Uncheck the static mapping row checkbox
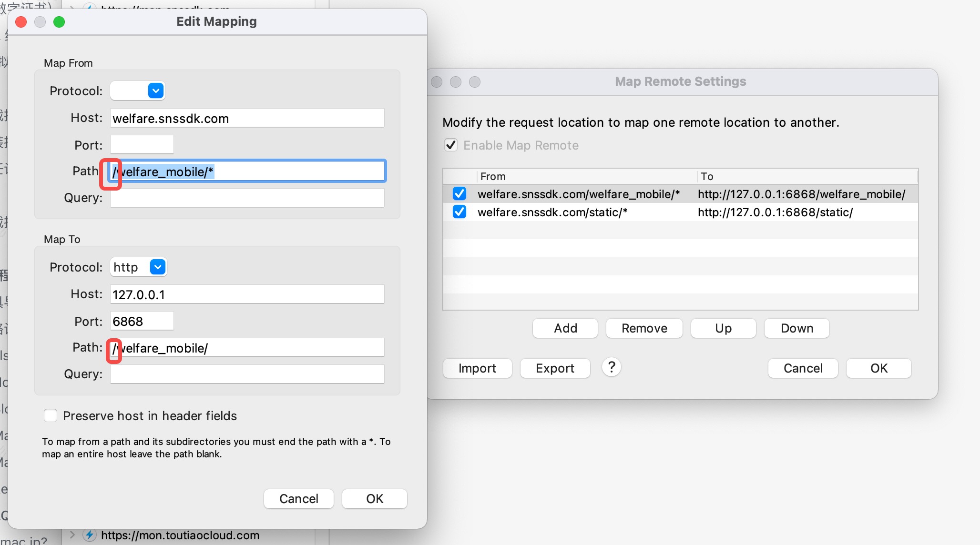Screen dimensions: 980x545 pyautogui.click(x=459, y=212)
